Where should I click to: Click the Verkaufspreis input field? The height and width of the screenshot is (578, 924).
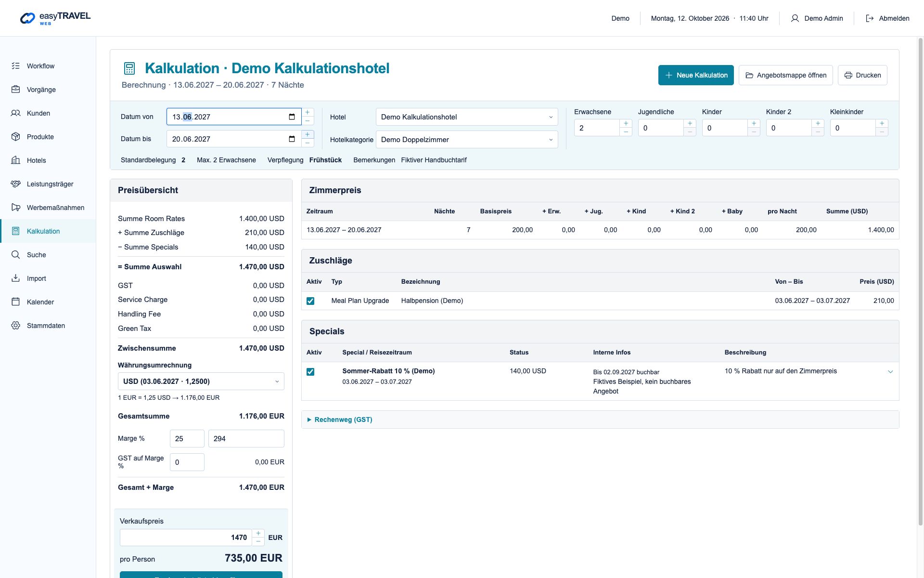click(x=186, y=538)
